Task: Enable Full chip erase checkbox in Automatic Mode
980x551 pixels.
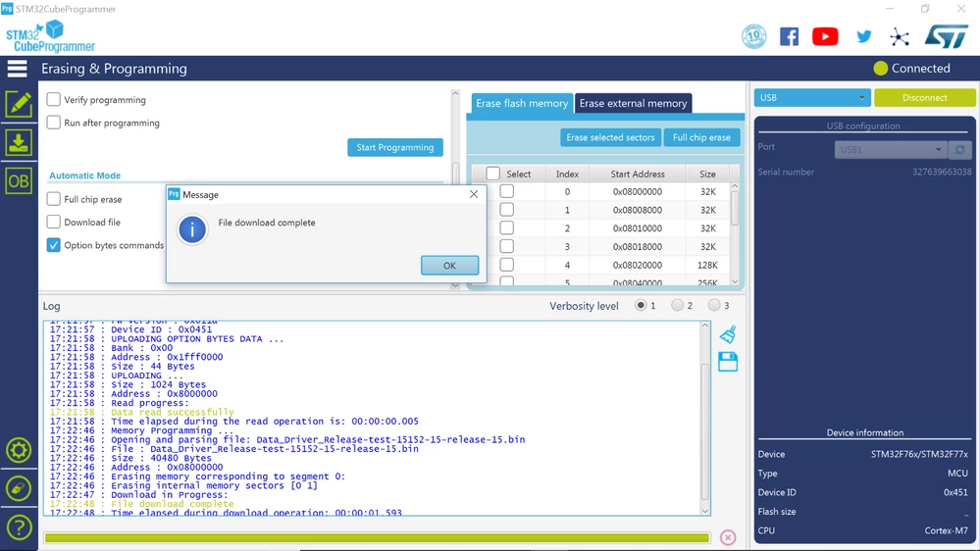Action: point(54,199)
